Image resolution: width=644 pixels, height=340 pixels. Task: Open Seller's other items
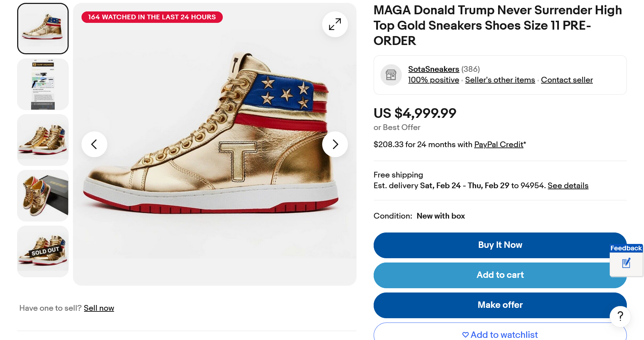500,80
